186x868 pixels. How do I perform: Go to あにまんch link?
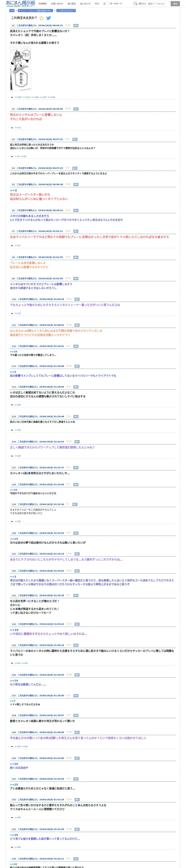tap(85, 4)
